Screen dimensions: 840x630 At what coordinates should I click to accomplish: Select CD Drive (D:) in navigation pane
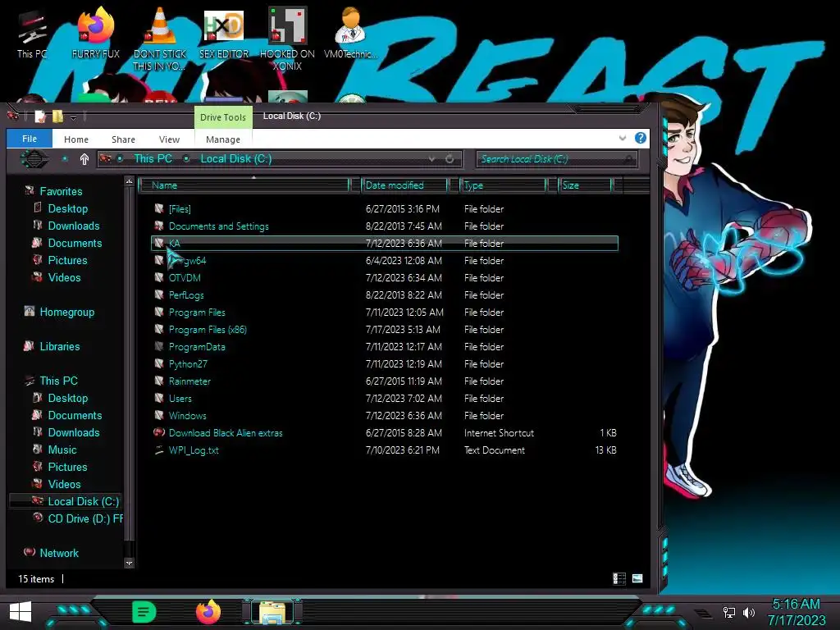point(85,518)
